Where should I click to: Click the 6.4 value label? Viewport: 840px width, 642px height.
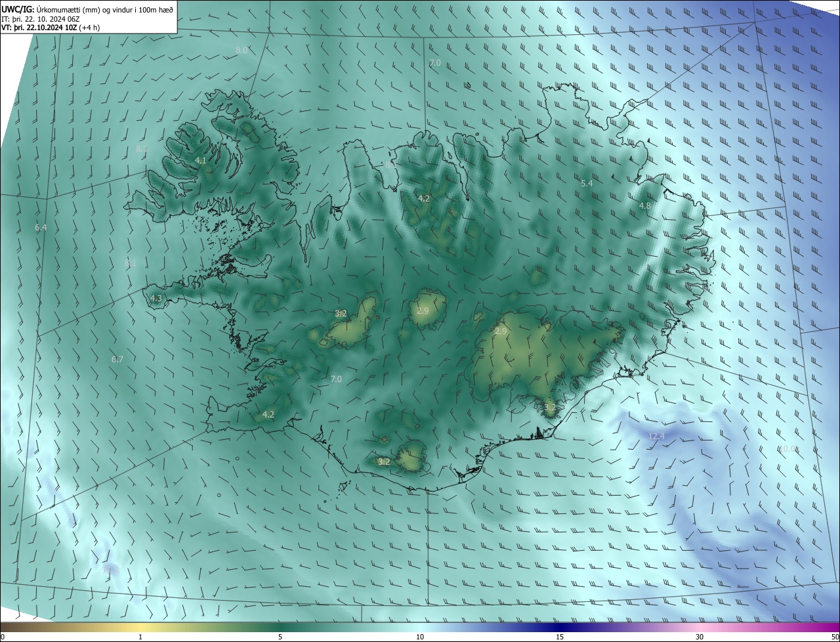(x=41, y=227)
